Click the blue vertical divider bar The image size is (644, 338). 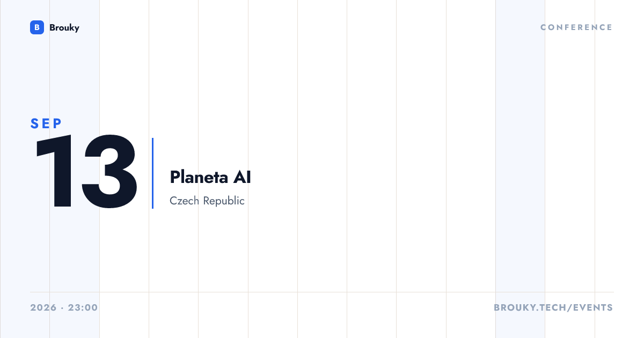152,173
